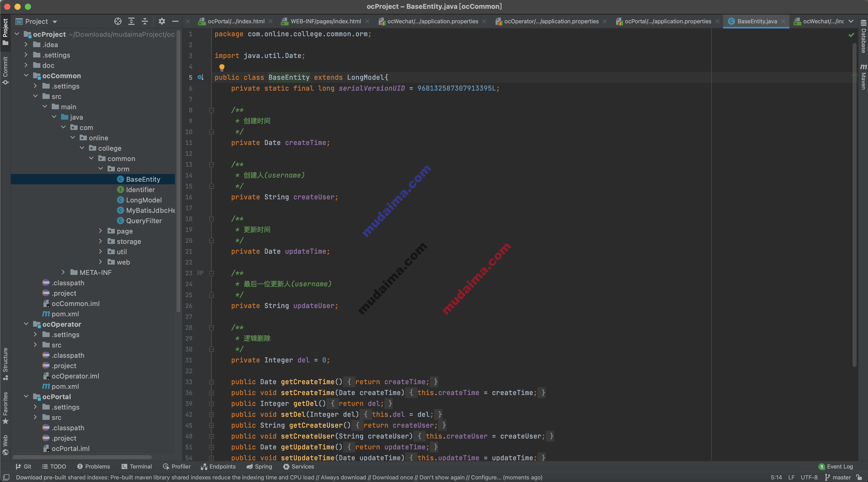Toggle tool window bars icon in status bar
868x482 pixels.
[6, 477]
